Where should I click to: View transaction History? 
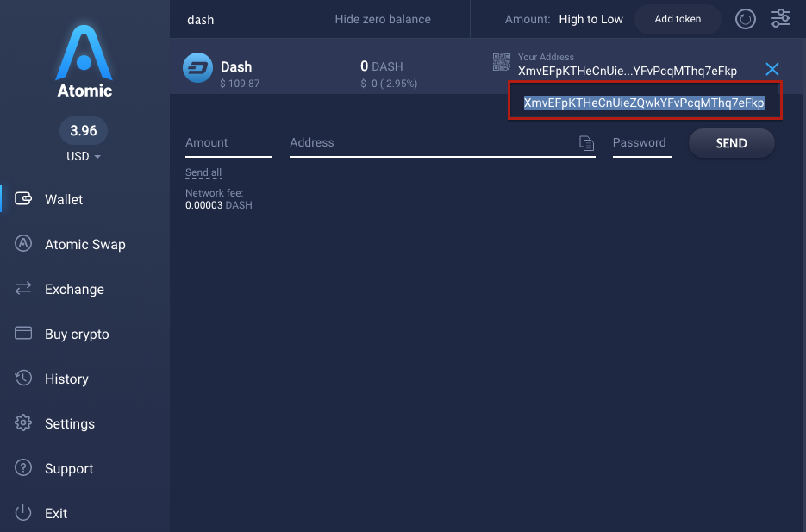(66, 379)
